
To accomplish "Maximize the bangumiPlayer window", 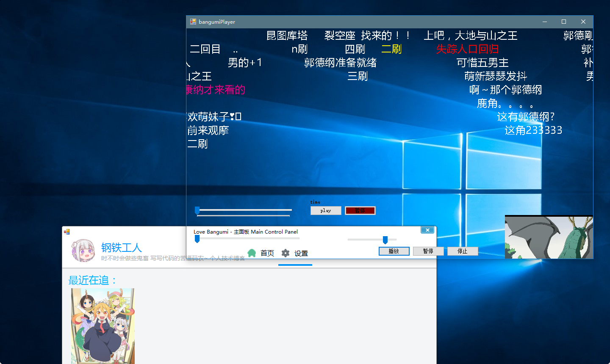I will [x=564, y=22].
